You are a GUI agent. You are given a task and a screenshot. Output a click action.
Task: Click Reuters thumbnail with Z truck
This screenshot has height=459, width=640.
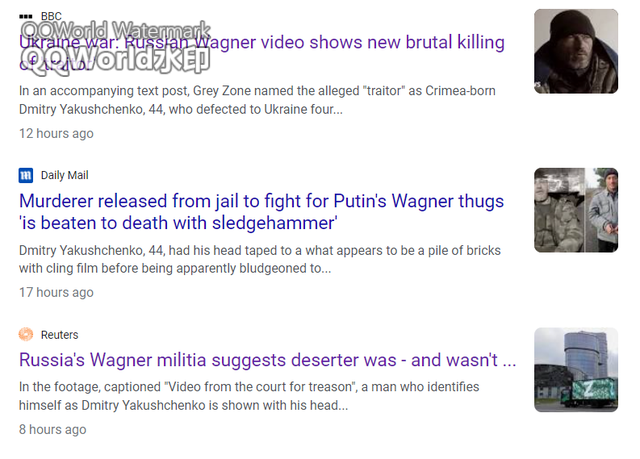576,370
